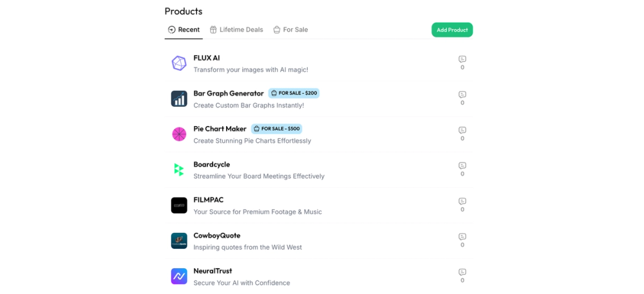This screenshot has width=644, height=294.
Task: Open comments for Pie Chart Maker
Action: coord(462,134)
